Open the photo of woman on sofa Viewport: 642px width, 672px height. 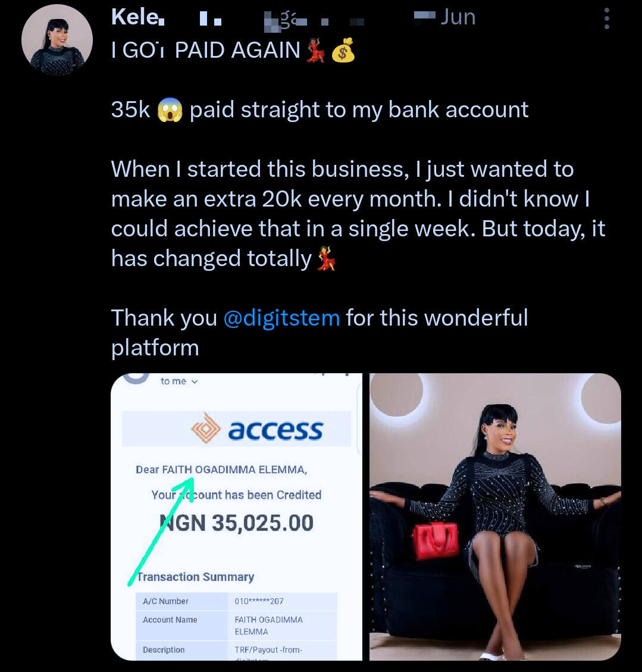tap(495, 517)
